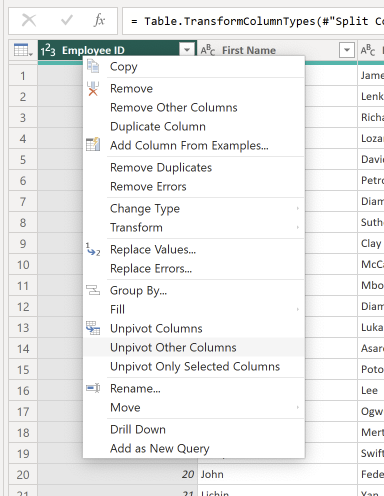The height and width of the screenshot is (496, 384).
Task: Select row number 20
Action: click(23, 475)
